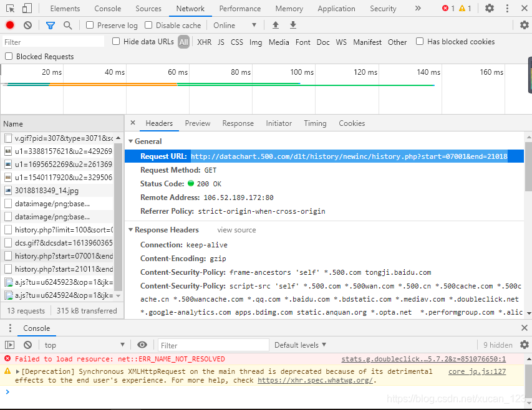Viewport: 532px width, 410px height.
Task: Toggle the device toolbar icon
Action: point(27,8)
